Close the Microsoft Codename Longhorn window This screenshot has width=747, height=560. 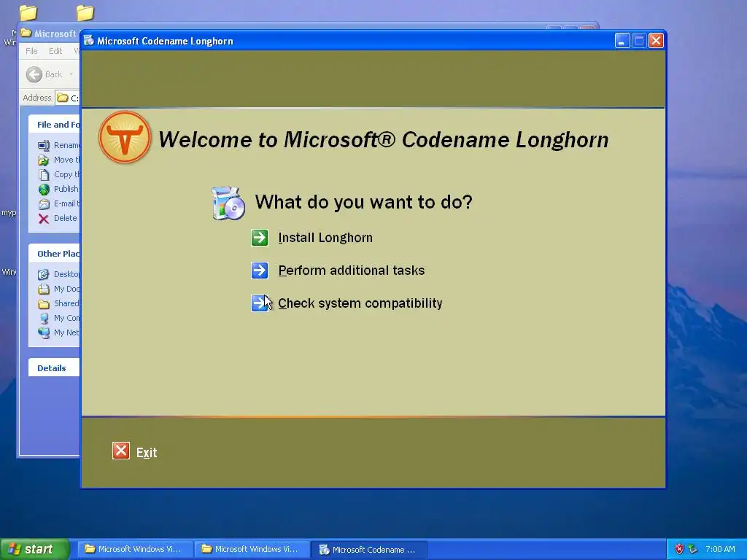(x=656, y=41)
